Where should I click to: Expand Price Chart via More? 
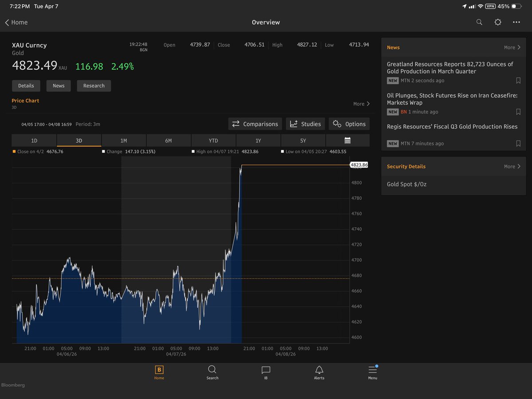point(361,104)
